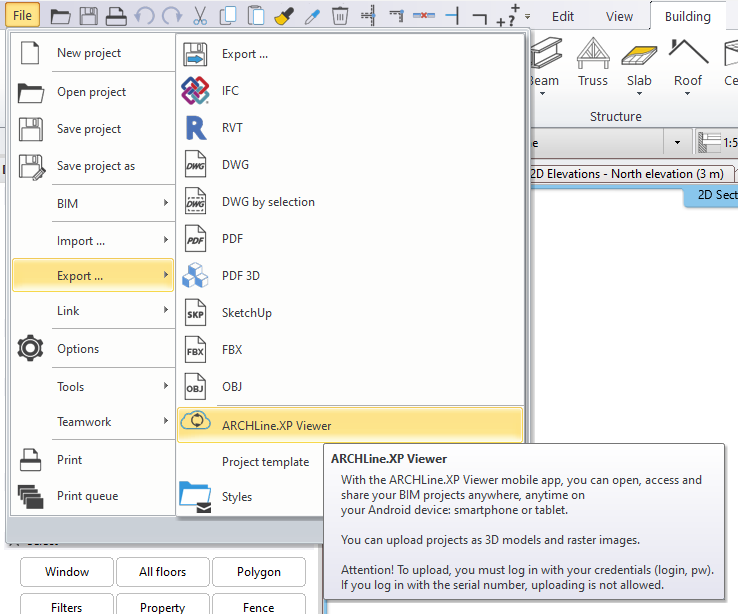Click the Styles folder icon
Image resolution: width=738 pixels, height=614 pixels.
195,497
